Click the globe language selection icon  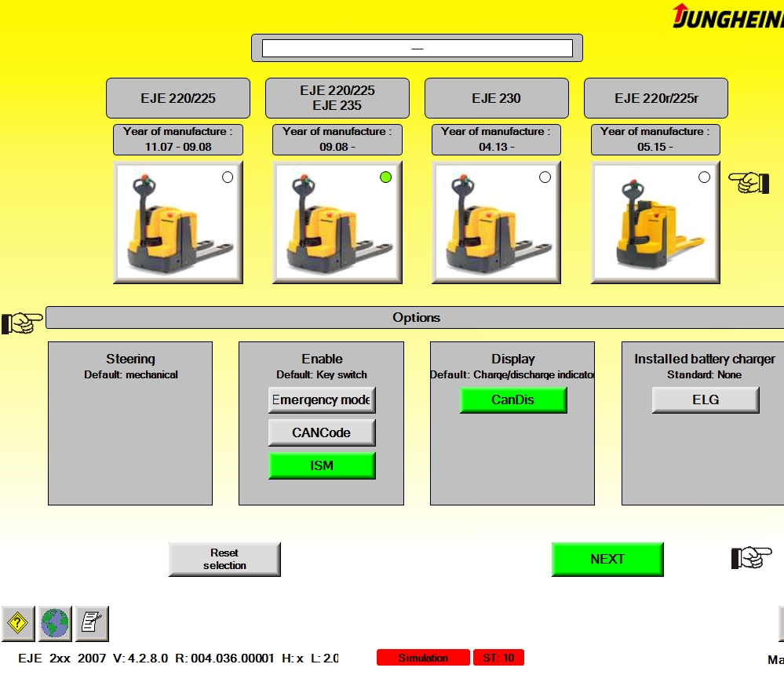[53, 623]
